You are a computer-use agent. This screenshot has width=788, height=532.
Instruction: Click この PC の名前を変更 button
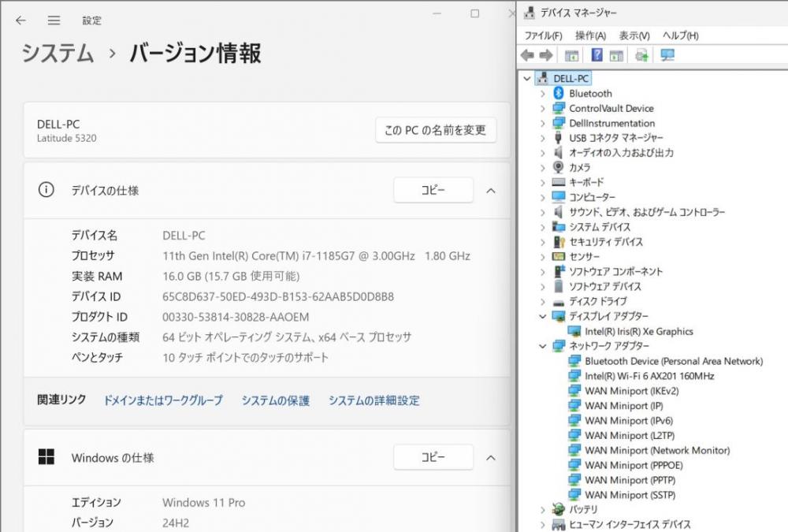point(436,130)
